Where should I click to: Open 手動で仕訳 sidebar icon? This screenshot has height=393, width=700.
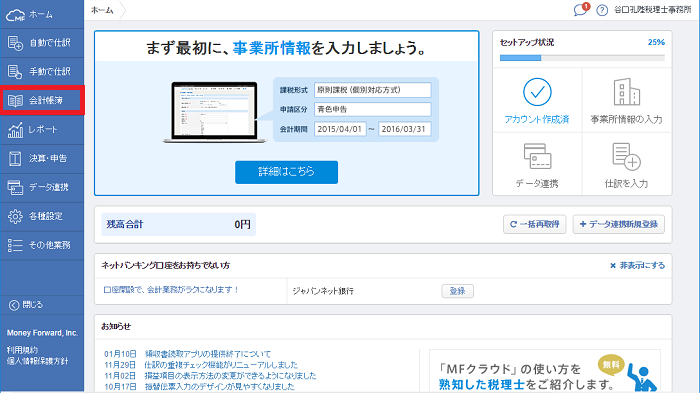point(15,71)
